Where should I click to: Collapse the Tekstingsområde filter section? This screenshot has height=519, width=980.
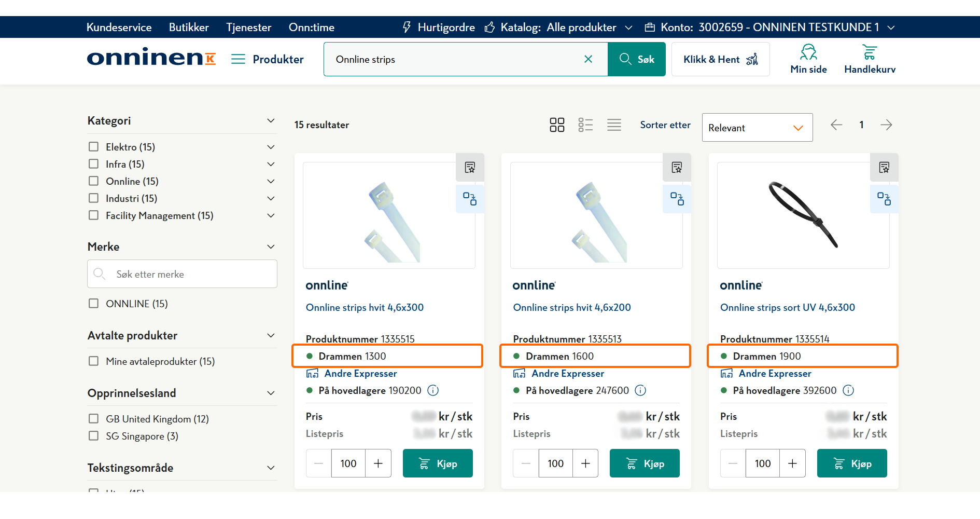pyautogui.click(x=271, y=468)
